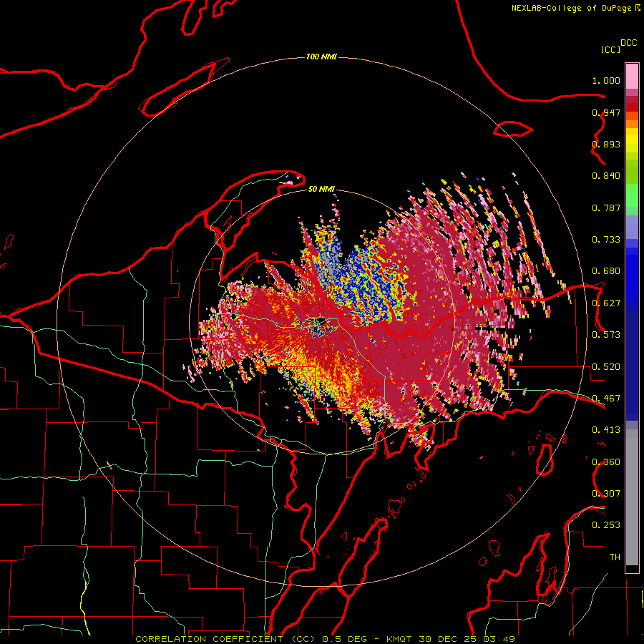Click the 100 NMI range ring label

coord(321,57)
